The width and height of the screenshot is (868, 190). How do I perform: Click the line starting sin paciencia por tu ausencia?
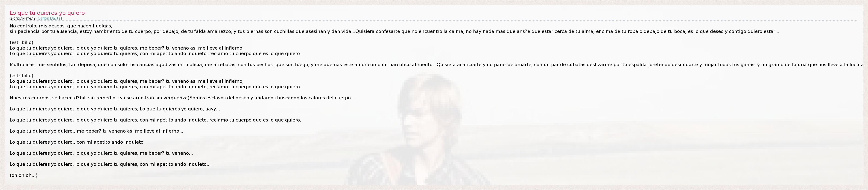point(394,31)
